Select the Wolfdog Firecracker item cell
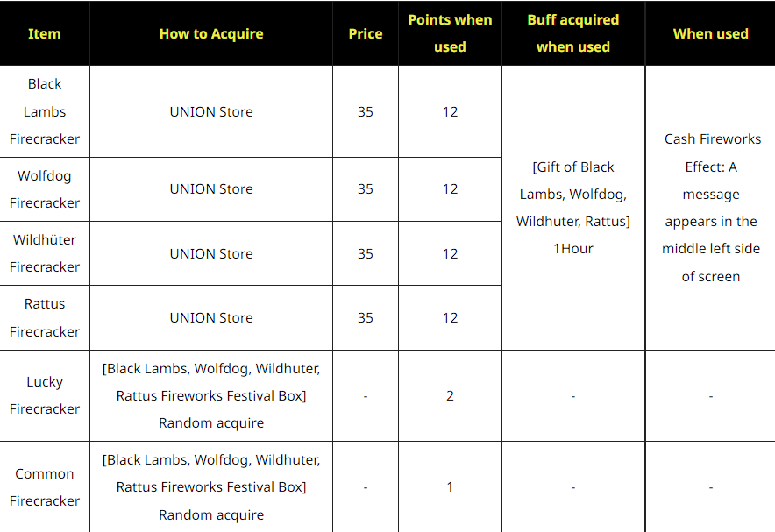Screen dimensions: 775x532 pos(45,189)
